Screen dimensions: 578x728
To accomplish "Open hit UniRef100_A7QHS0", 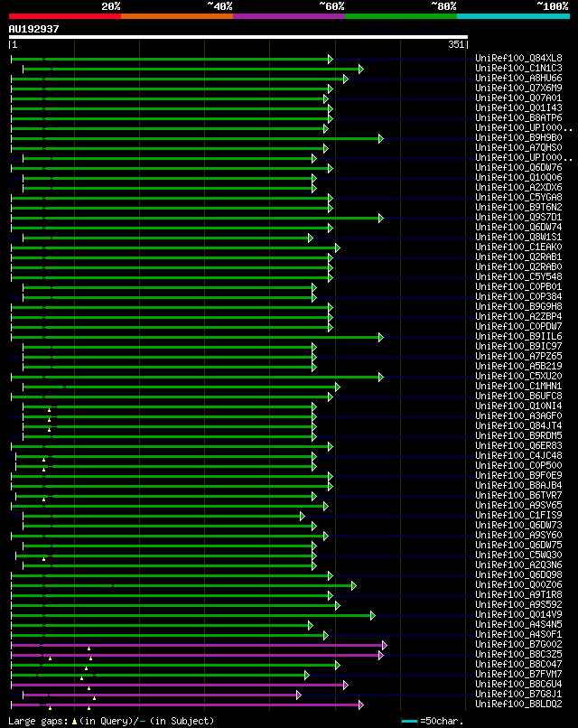I will click(x=518, y=147).
